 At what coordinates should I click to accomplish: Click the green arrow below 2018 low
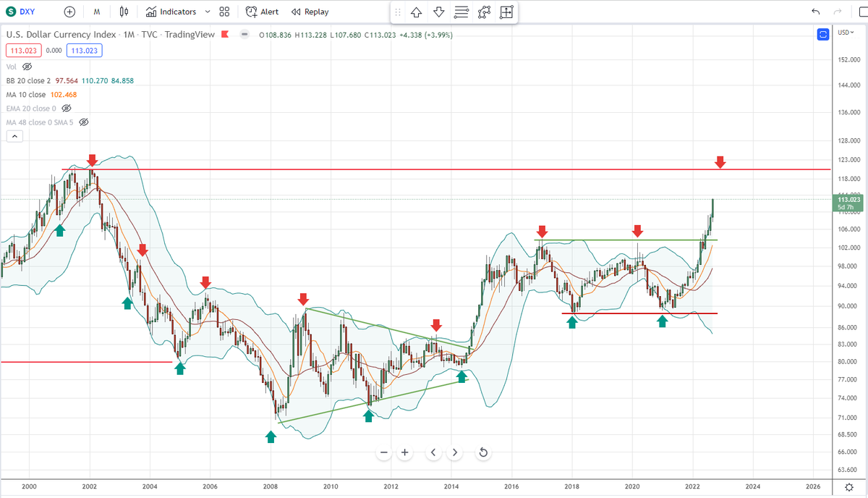click(x=572, y=322)
